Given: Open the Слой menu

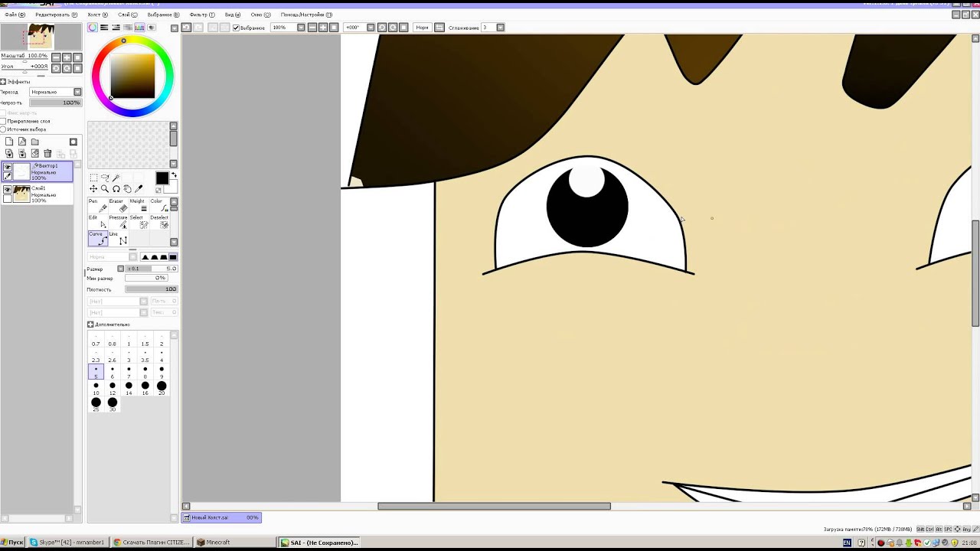Looking at the screenshot, I should pyautogui.click(x=128, y=15).
